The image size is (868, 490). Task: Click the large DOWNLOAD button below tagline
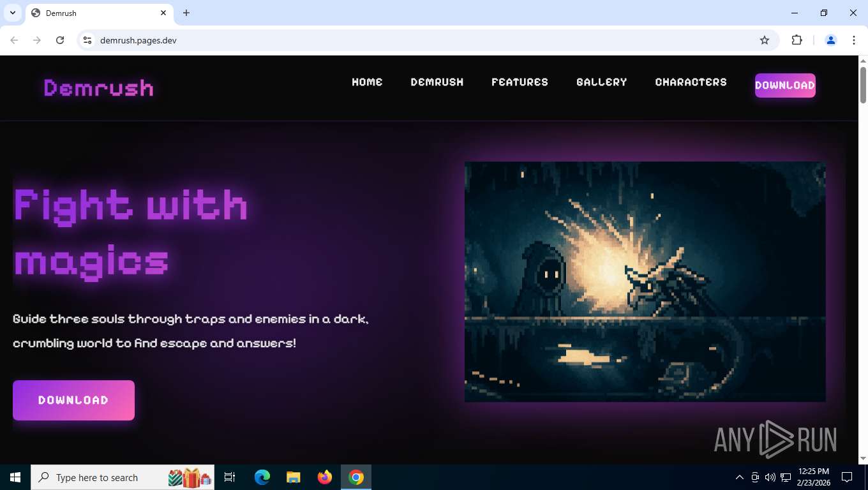click(x=73, y=400)
